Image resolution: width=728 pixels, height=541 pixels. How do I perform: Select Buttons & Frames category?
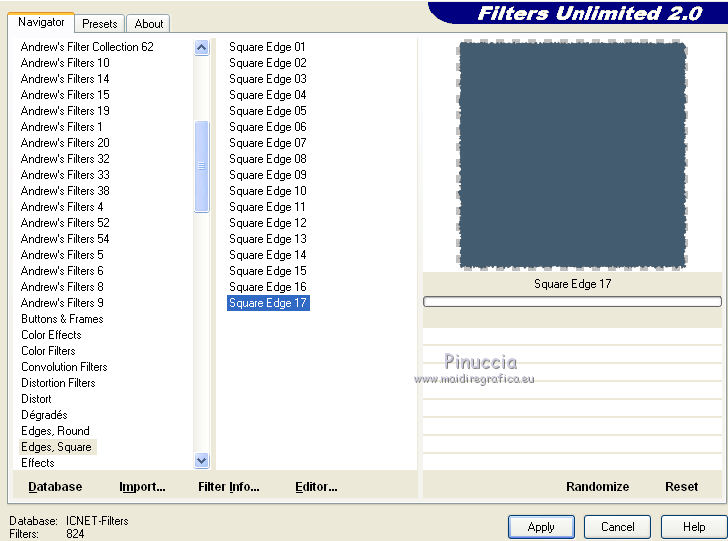pyautogui.click(x=62, y=319)
